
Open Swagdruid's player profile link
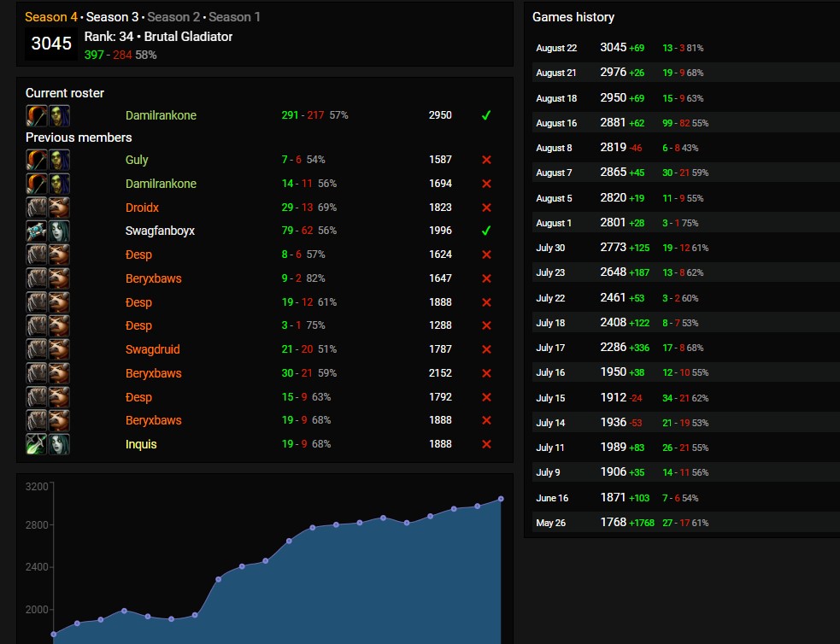[153, 349]
